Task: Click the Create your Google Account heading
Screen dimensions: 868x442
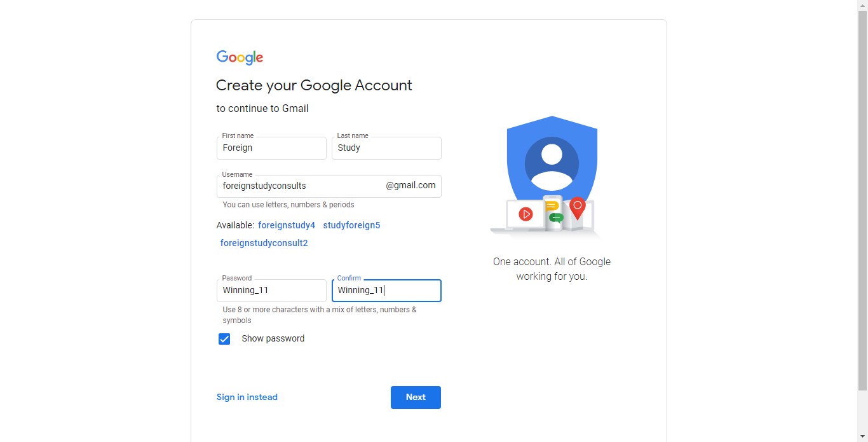Action: (314, 85)
